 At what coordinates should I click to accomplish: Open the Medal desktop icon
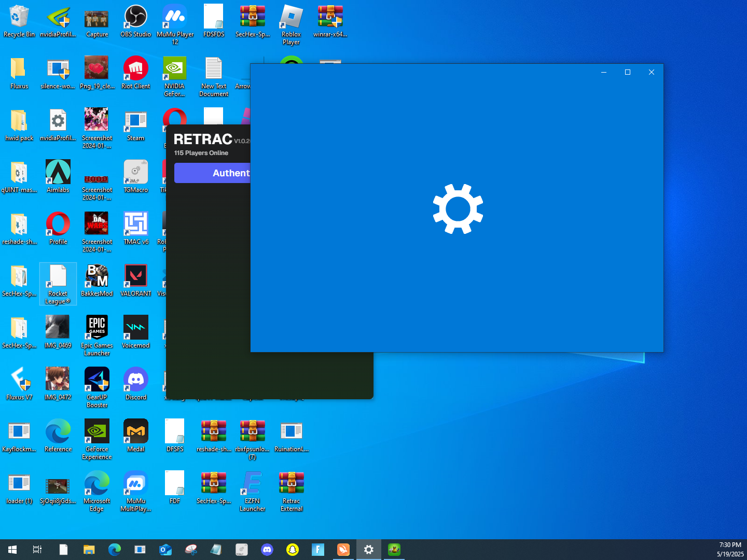(135, 436)
